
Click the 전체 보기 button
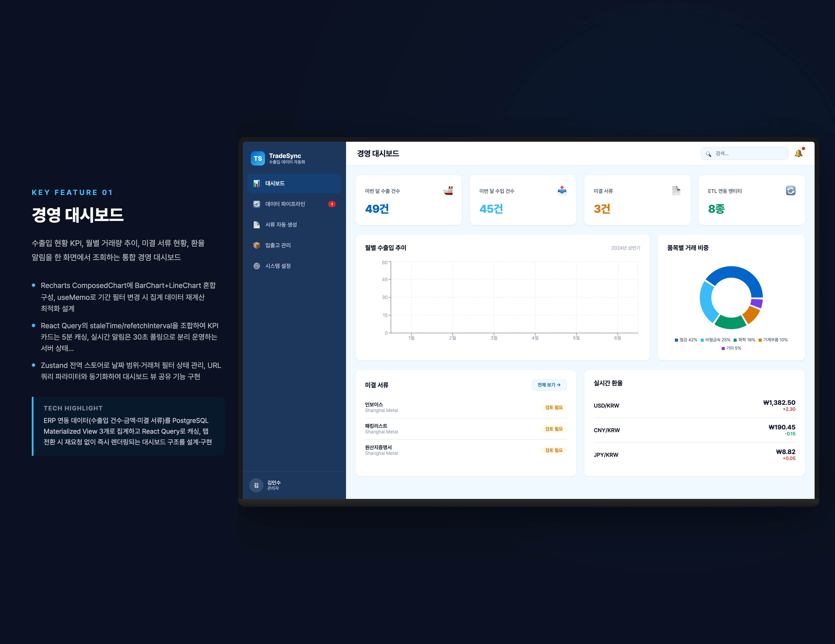click(549, 385)
